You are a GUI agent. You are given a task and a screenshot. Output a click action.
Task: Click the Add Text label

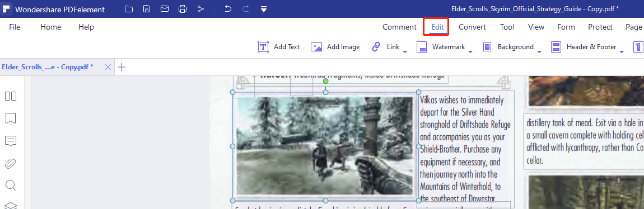coord(287,47)
